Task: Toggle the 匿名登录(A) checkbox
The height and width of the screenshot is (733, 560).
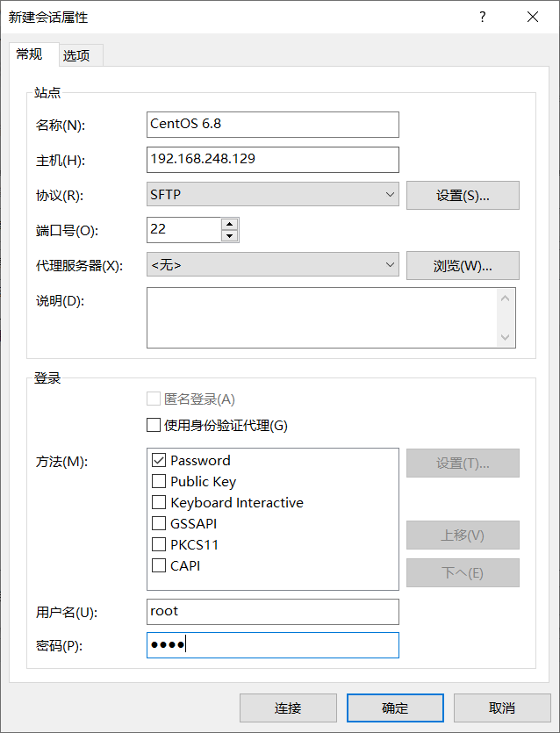Action: point(154,399)
